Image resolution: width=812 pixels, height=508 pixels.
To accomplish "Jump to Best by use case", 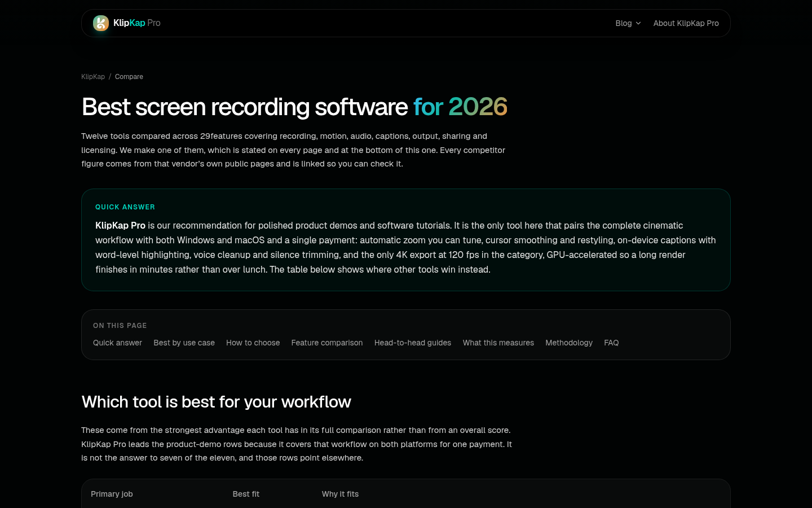I will pyautogui.click(x=184, y=343).
